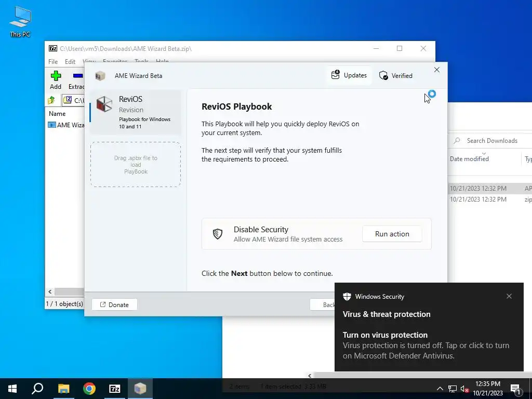Open the This PC desktop icon
532x399 pixels.
[x=20, y=22]
